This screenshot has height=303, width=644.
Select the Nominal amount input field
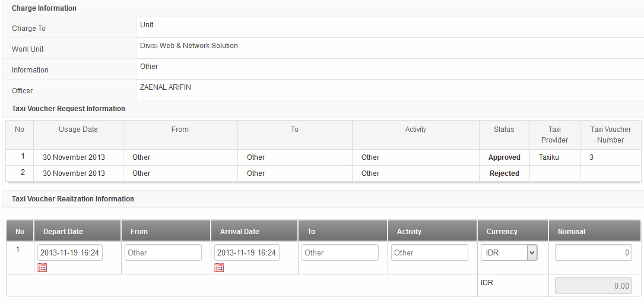(x=593, y=252)
